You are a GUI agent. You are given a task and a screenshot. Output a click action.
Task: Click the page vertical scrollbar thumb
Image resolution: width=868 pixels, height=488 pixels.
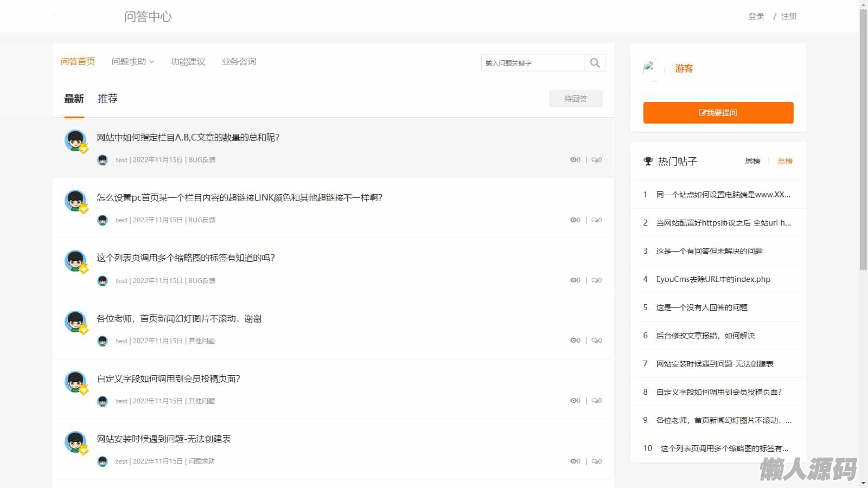tap(863, 136)
